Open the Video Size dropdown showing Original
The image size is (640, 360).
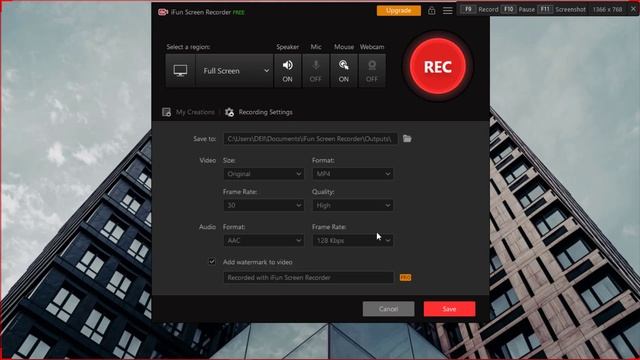point(263,174)
